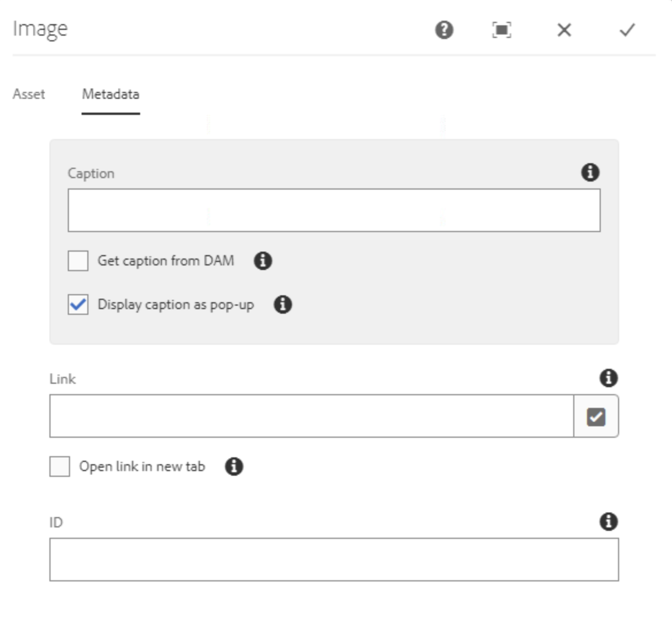This screenshot has width=672, height=640.
Task: Click info icon beside Display caption as pop-up
Action: coord(283,304)
